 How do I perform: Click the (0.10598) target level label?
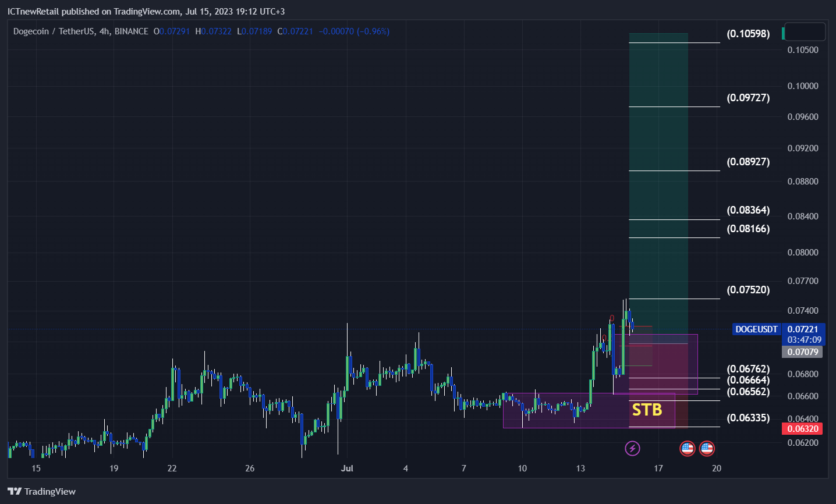(748, 34)
